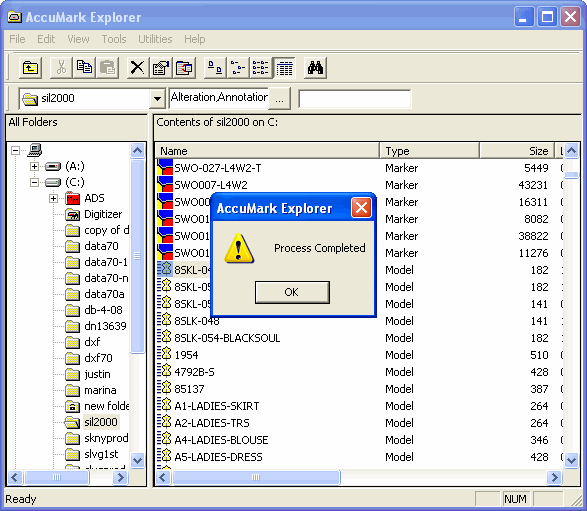Open the Edit menu
Image resolution: width=587 pixels, height=511 pixels.
tap(46, 39)
